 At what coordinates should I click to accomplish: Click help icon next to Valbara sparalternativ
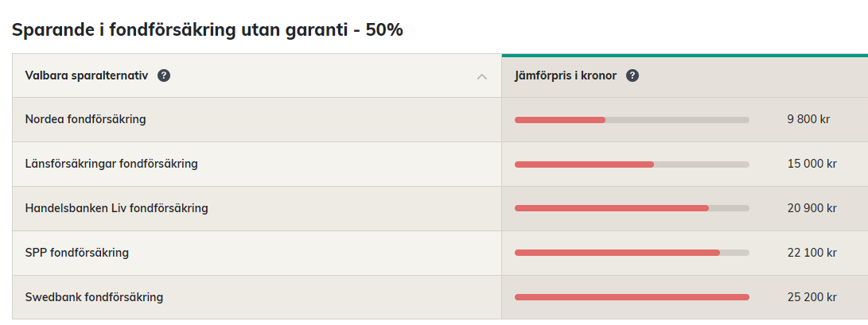(164, 76)
